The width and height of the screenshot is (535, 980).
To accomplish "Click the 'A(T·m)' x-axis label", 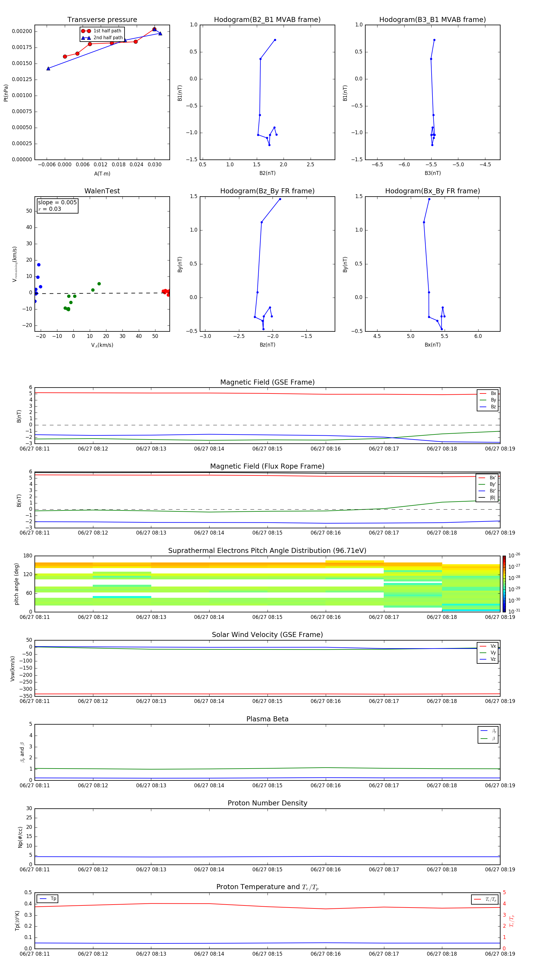I will click(102, 173).
